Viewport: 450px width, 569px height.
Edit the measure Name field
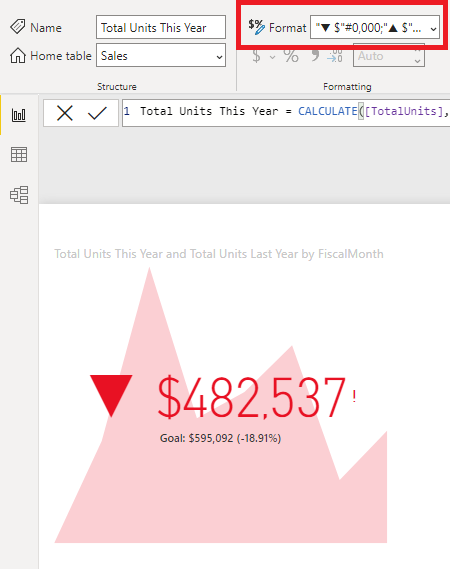click(161, 27)
